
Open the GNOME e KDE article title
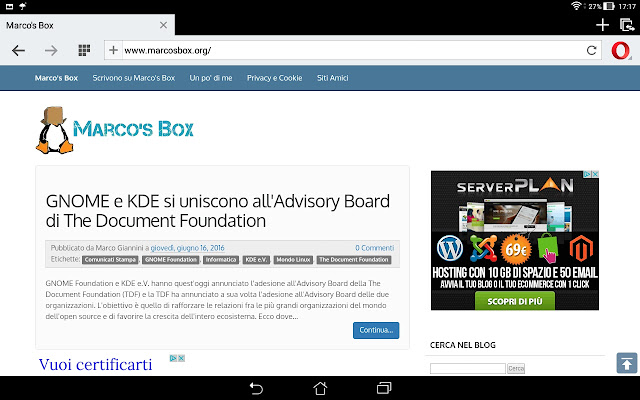[218, 211]
